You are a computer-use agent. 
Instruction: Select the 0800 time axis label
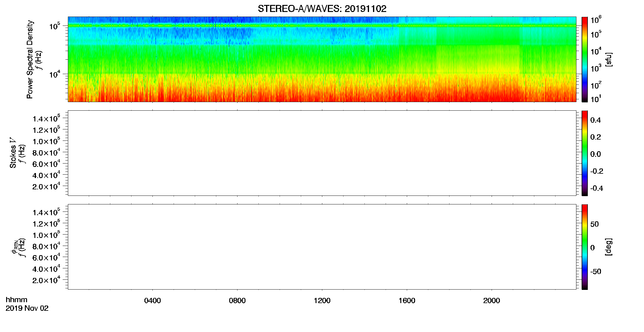point(237,301)
